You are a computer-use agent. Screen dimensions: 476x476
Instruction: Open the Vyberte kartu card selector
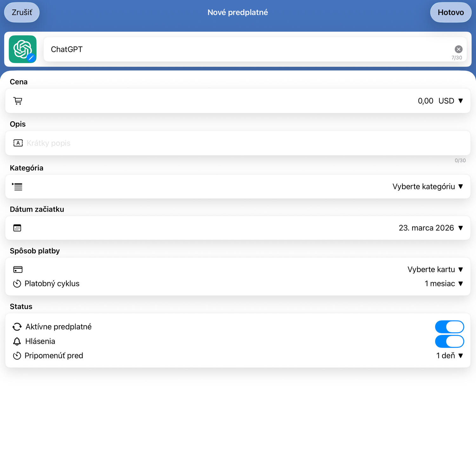(435, 269)
